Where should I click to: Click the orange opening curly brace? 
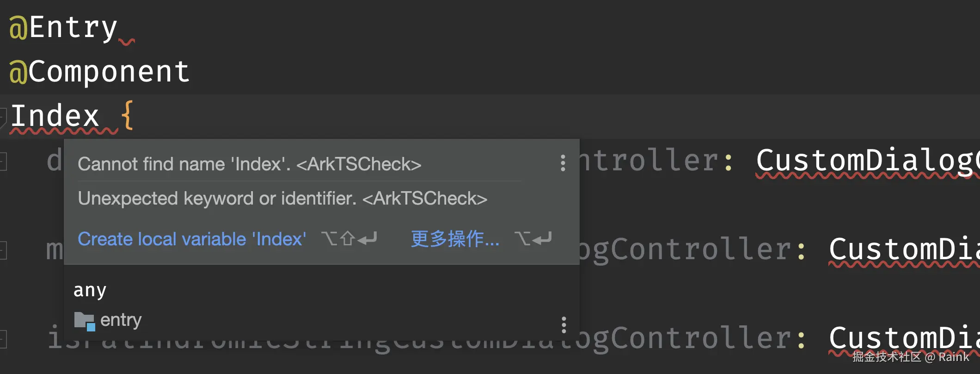tap(127, 115)
